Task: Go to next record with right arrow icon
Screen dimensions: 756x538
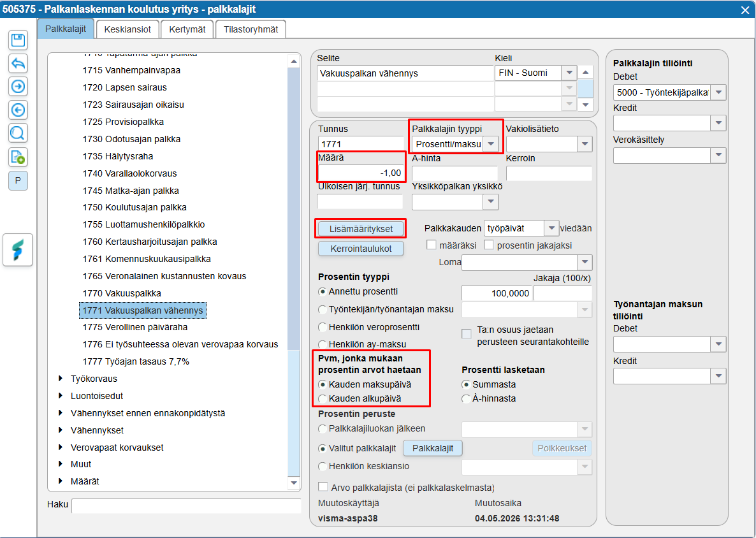Action: 18,87
